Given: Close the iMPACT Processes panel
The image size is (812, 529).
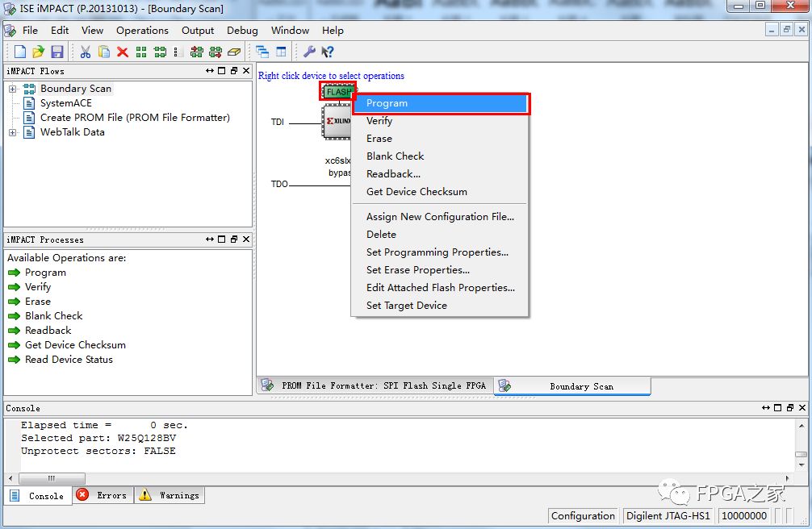Looking at the screenshot, I should [246, 240].
